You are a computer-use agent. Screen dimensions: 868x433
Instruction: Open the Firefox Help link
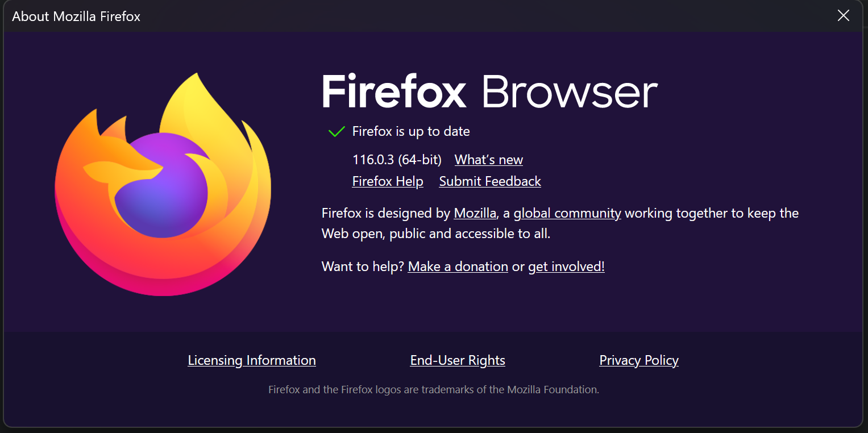(388, 181)
